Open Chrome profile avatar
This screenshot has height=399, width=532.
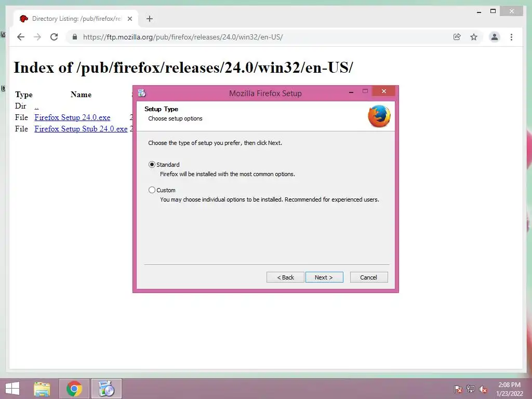click(x=495, y=37)
